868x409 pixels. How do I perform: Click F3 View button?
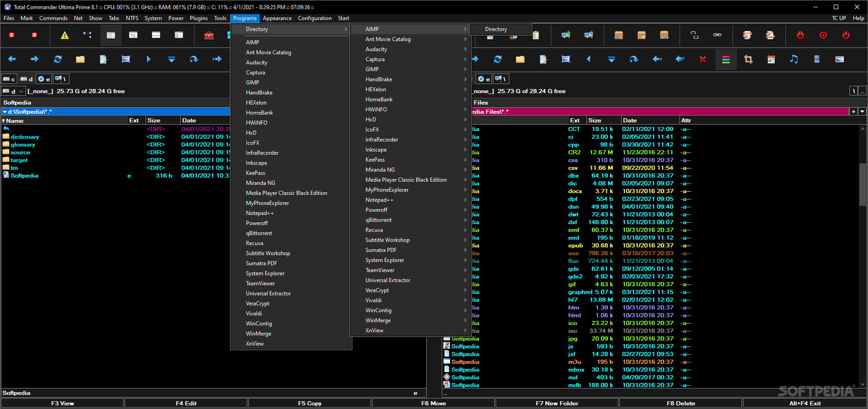(x=63, y=403)
